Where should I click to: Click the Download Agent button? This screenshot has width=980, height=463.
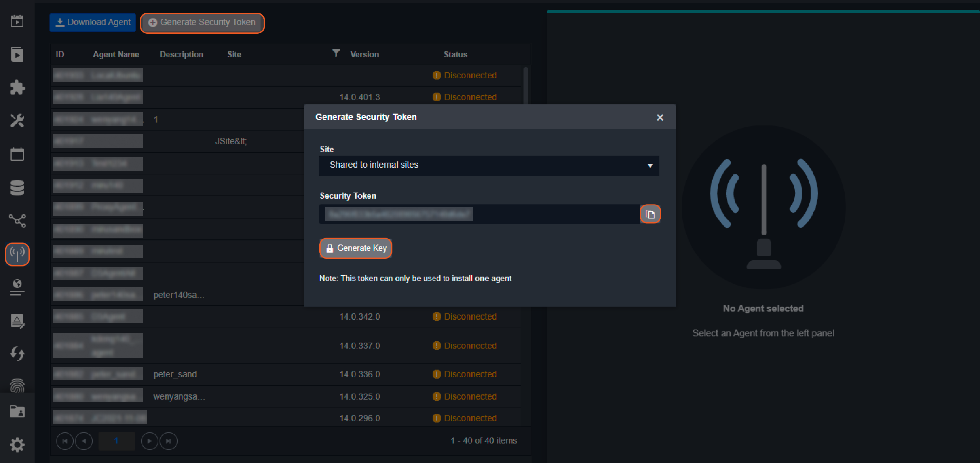(93, 22)
